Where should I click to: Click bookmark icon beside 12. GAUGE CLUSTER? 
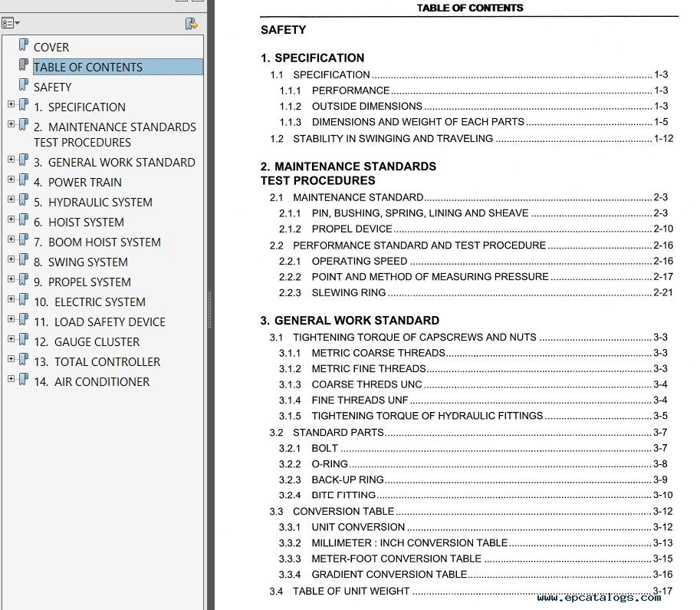pos(24,340)
